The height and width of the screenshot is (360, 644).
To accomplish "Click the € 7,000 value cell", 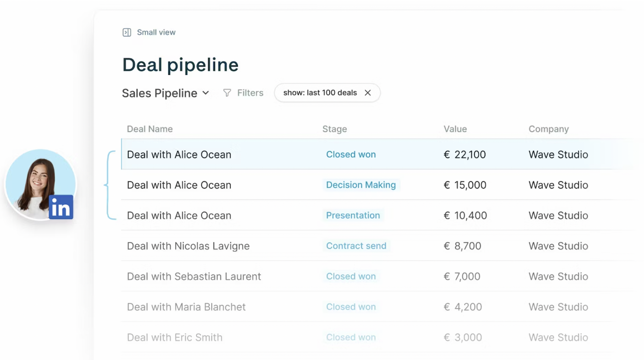I will point(462,276).
